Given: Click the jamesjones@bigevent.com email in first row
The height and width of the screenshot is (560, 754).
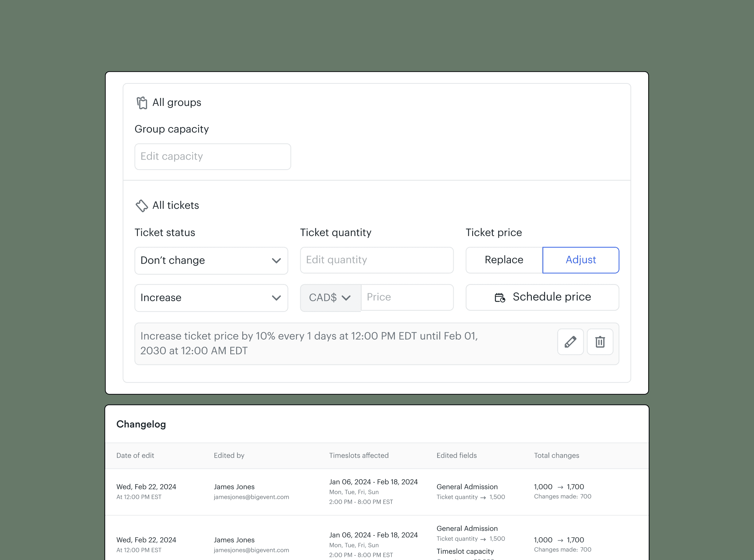Looking at the screenshot, I should pyautogui.click(x=251, y=497).
